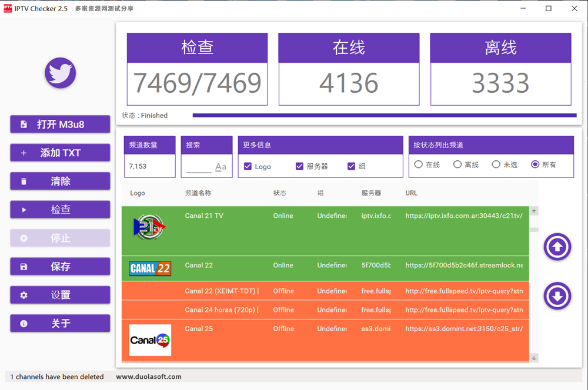Viewport: 588px width, 390px height.
Task: Click the ss3.domint.net URL cell
Action: (464, 329)
